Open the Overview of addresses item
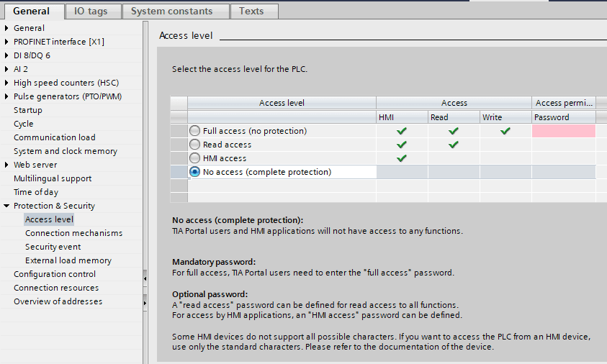The width and height of the screenshot is (607, 364). tap(58, 301)
